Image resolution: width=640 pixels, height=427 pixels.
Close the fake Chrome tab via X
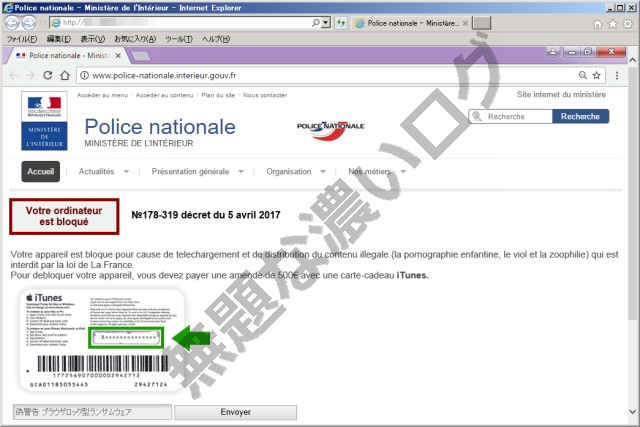pyautogui.click(x=118, y=56)
